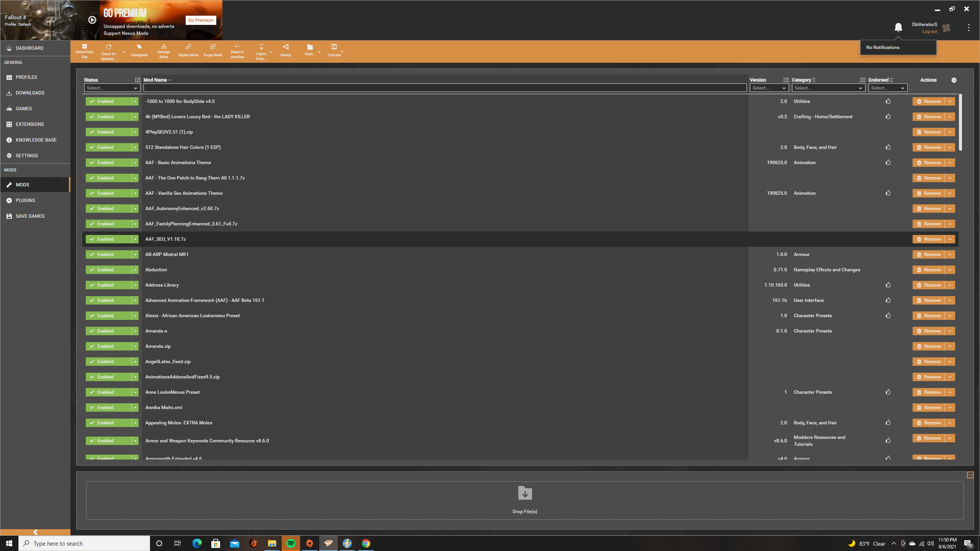Expand status arrow for Address Library
980x551 pixels.
tap(135, 285)
